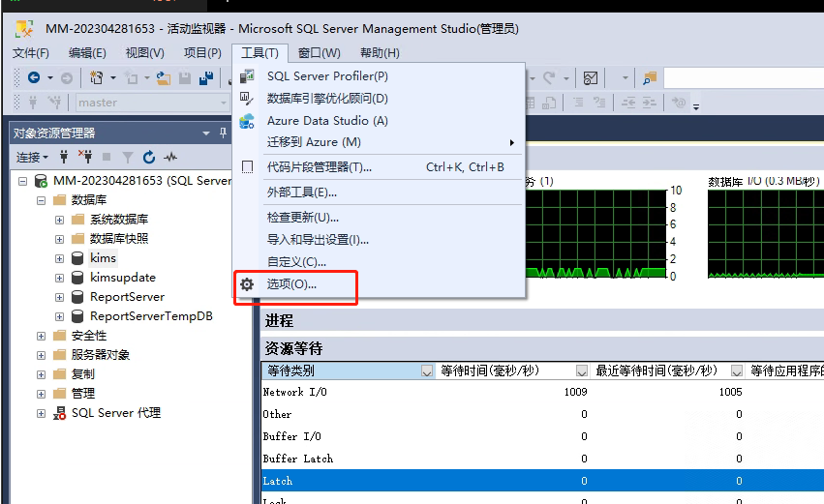
Task: Click the kims database cylinder icon
Action: (77, 258)
